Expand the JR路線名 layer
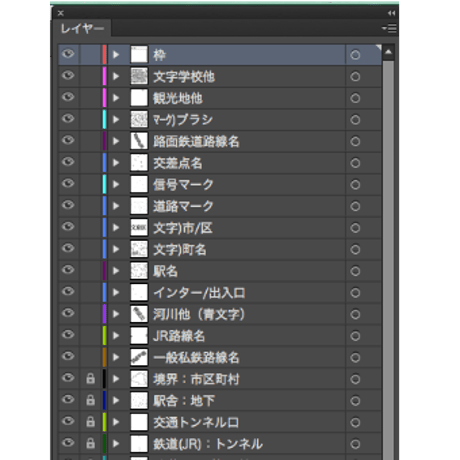Image resolution: width=460 pixels, height=460 pixels. coord(116,336)
